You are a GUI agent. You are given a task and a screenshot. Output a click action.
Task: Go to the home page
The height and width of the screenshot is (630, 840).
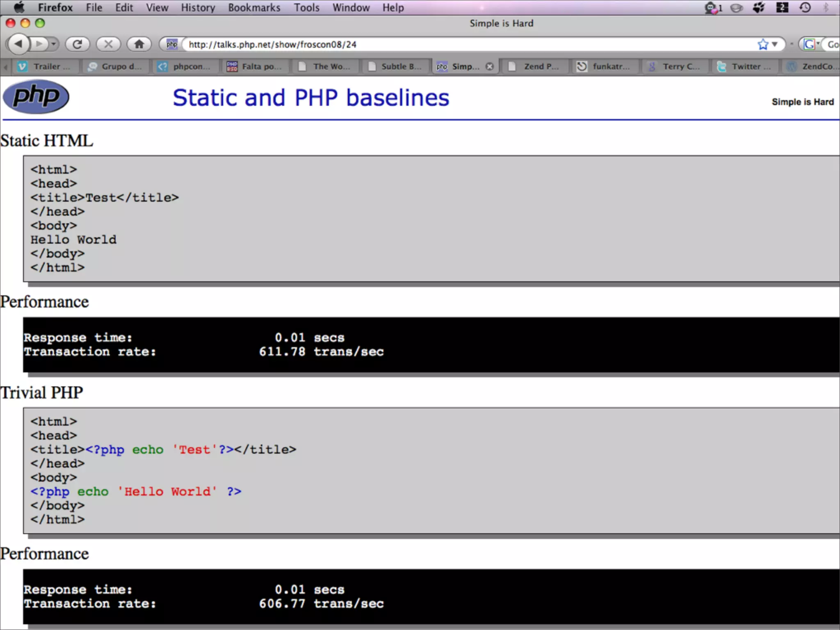click(x=139, y=44)
